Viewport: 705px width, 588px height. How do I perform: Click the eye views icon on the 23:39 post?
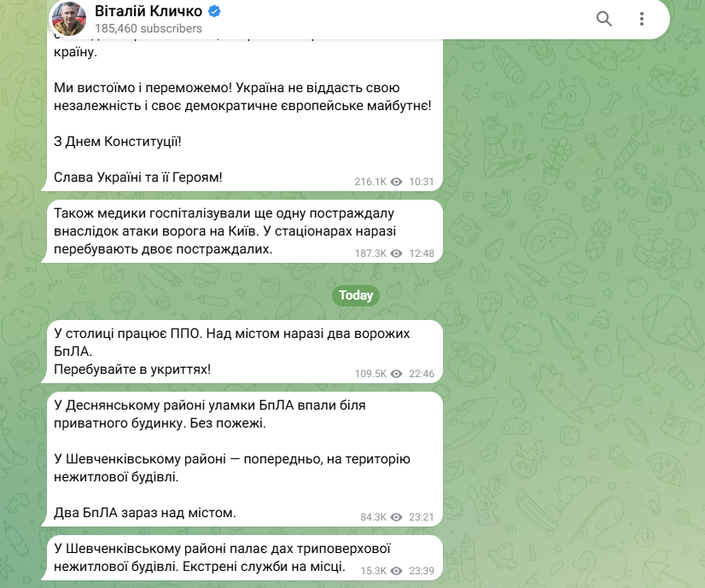click(x=396, y=571)
